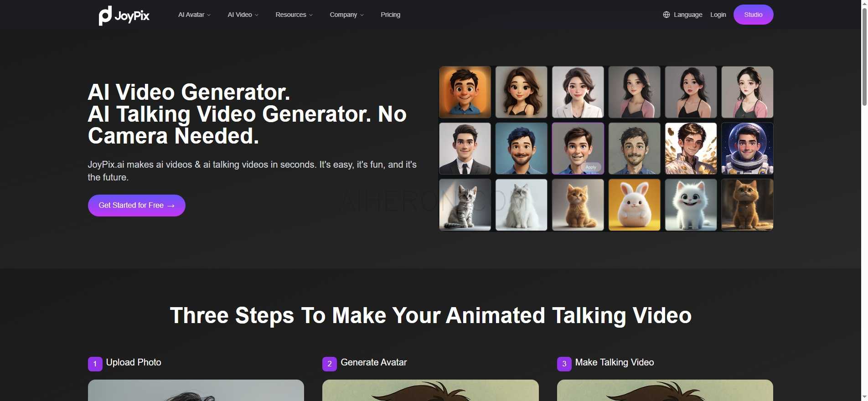
Task: Expand the AI Video menu chevron
Action: (257, 15)
